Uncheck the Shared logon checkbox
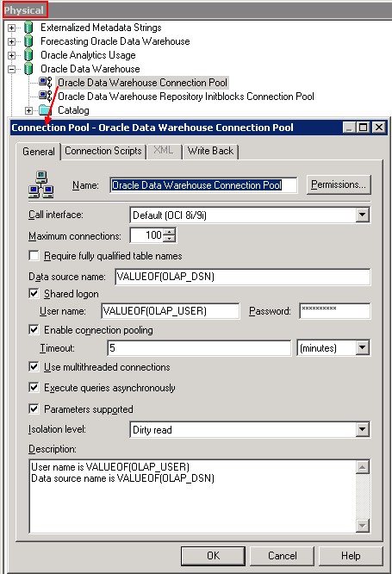 click(34, 293)
